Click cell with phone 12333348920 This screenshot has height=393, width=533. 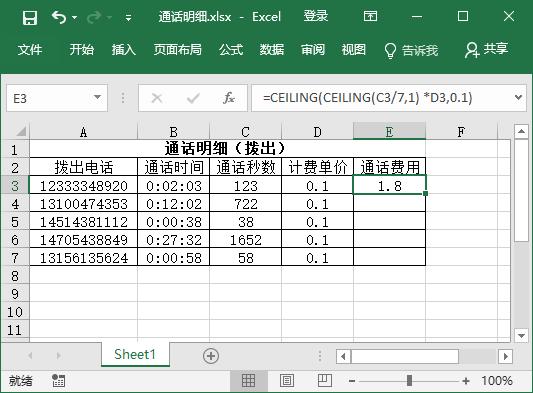point(84,186)
